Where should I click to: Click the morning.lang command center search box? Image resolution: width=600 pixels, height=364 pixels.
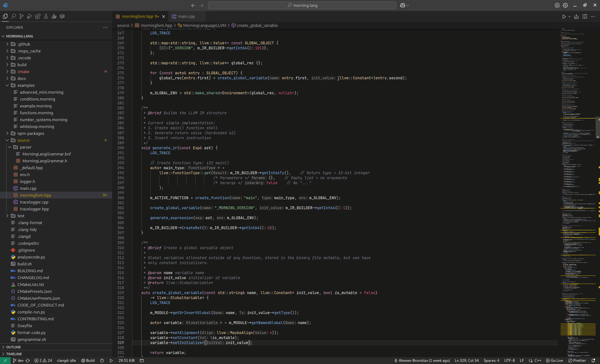click(302, 5)
